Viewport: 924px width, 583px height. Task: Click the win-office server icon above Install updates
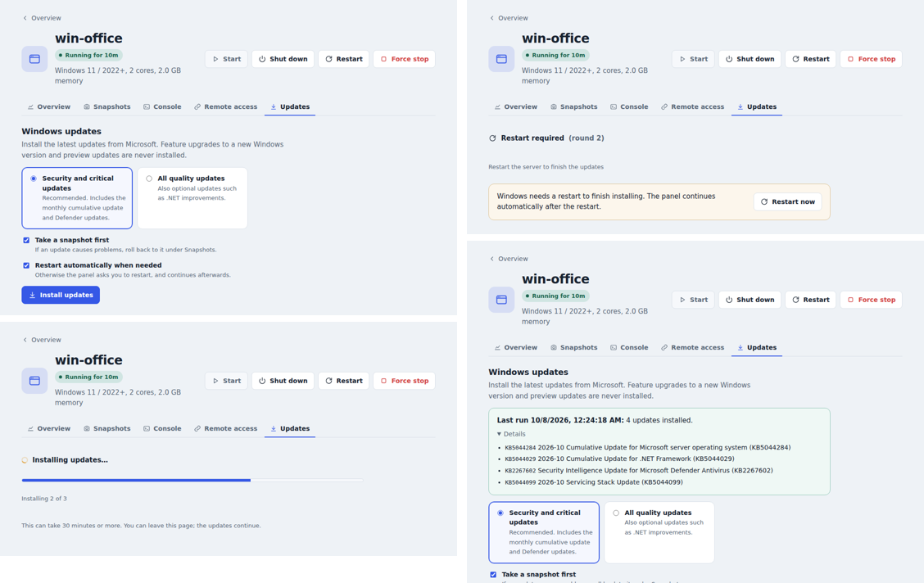click(34, 59)
